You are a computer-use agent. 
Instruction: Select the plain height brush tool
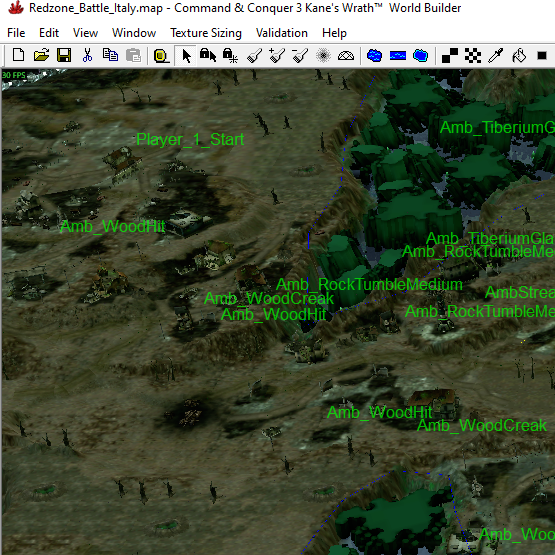[254, 56]
